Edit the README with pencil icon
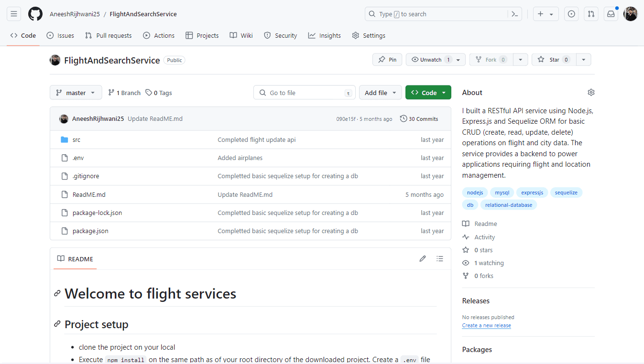Screen dimensions: 644x364 pos(423,258)
